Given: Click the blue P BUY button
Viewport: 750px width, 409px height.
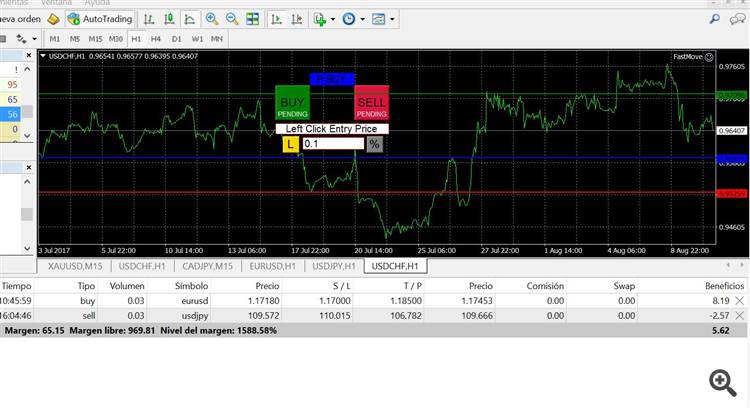Looking at the screenshot, I should pos(332,79).
